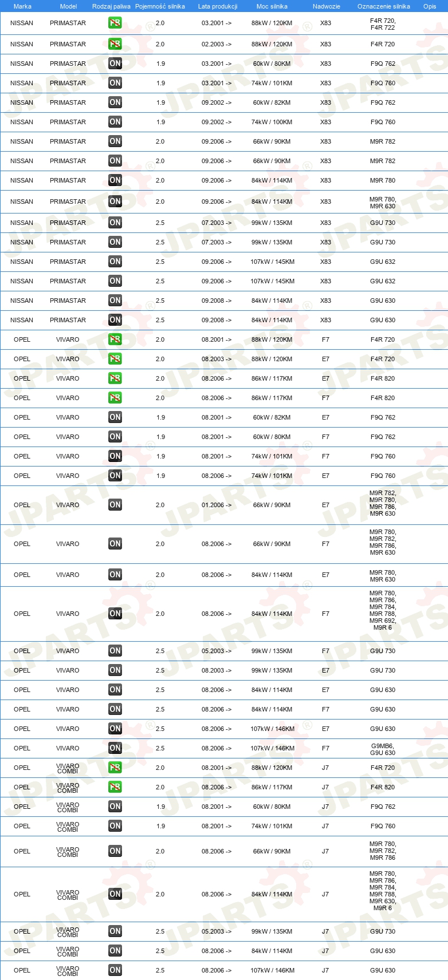Click petrol fuel icon in Nissan 02.2003 row

115,44
